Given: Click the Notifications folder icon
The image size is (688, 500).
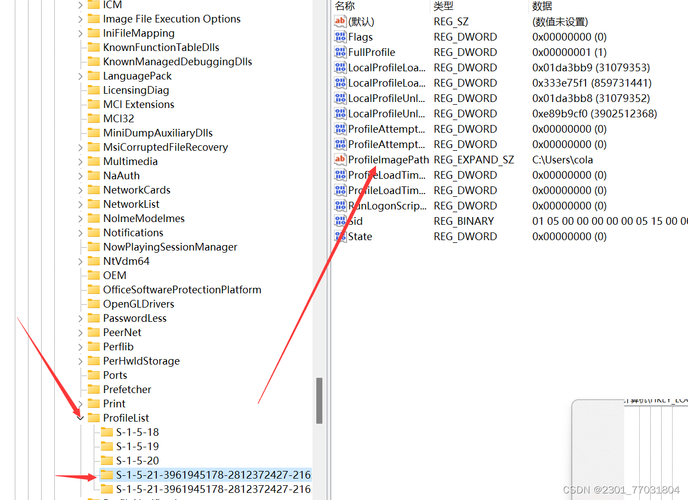Looking at the screenshot, I should [93, 232].
